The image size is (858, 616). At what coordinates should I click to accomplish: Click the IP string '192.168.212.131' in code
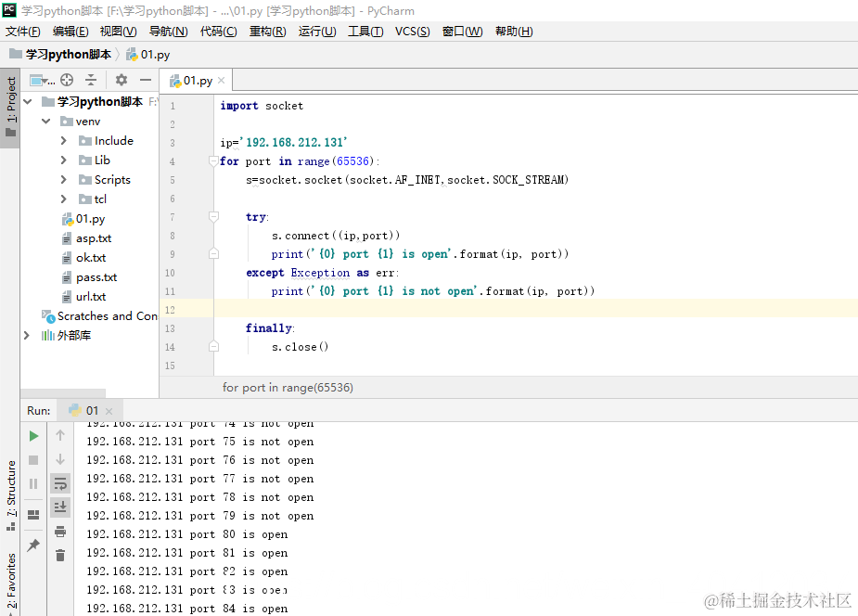(294, 142)
